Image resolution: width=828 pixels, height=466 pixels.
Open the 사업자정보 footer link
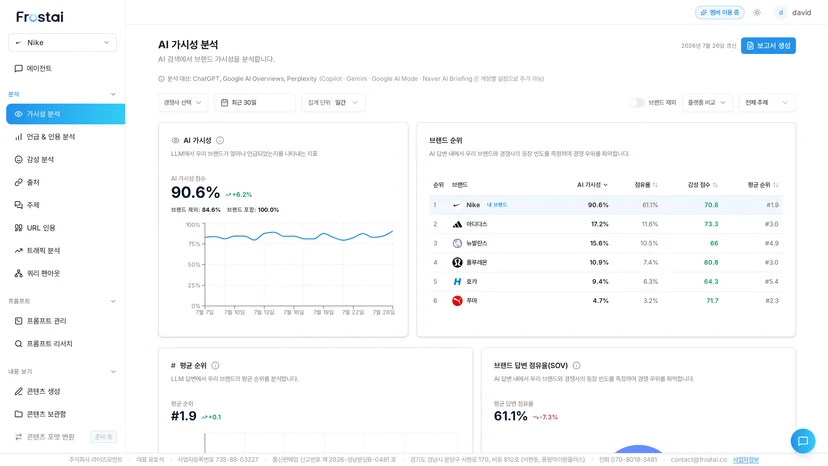pyautogui.click(x=745, y=460)
